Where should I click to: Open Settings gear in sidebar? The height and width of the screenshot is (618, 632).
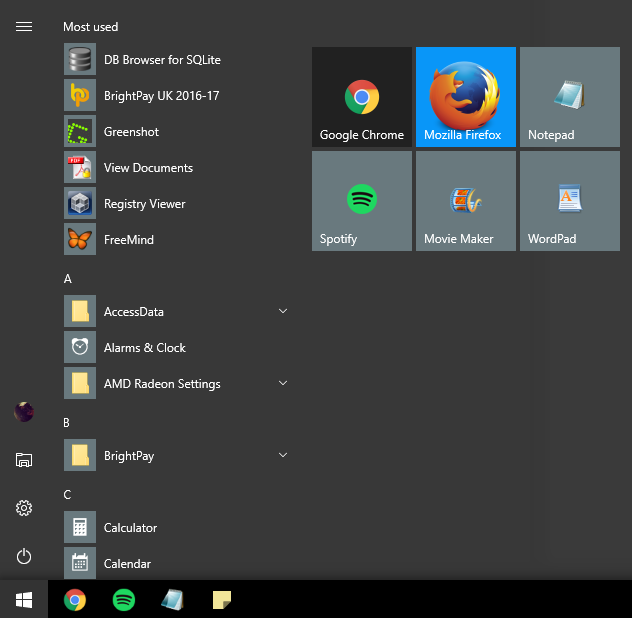(x=24, y=508)
